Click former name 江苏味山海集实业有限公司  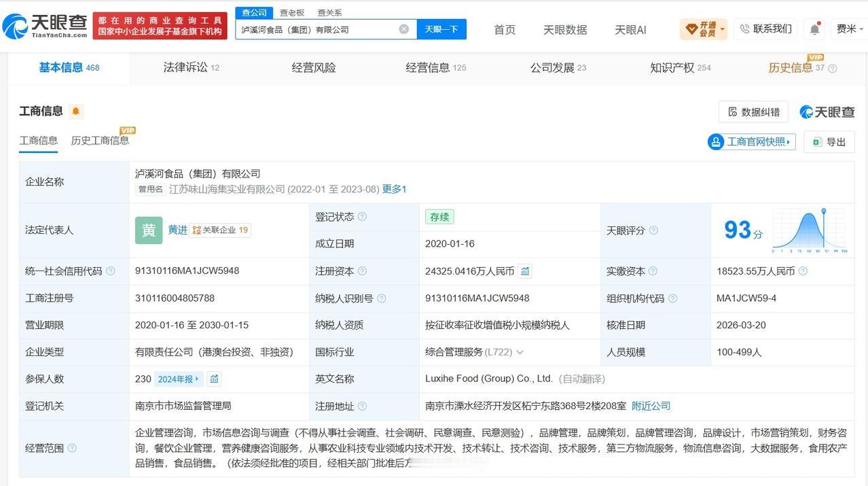227,189
